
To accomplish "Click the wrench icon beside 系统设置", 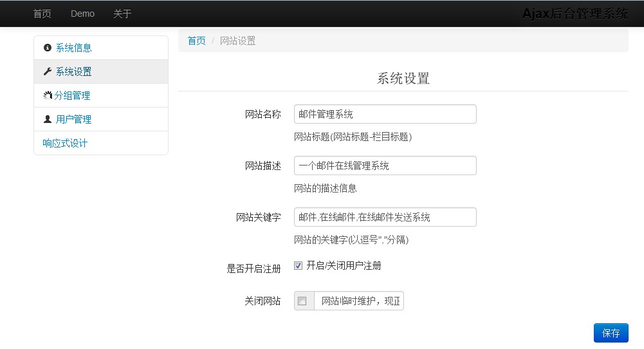I will [x=47, y=71].
